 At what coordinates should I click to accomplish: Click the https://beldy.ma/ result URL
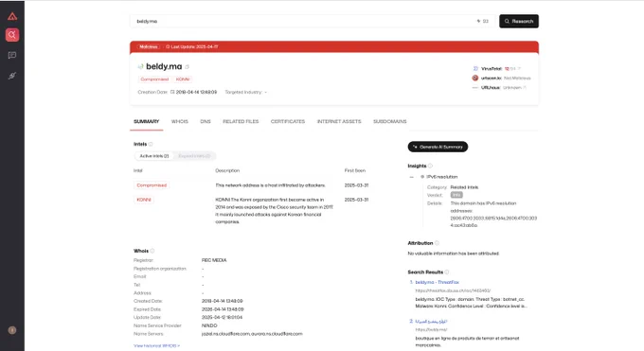431,329
